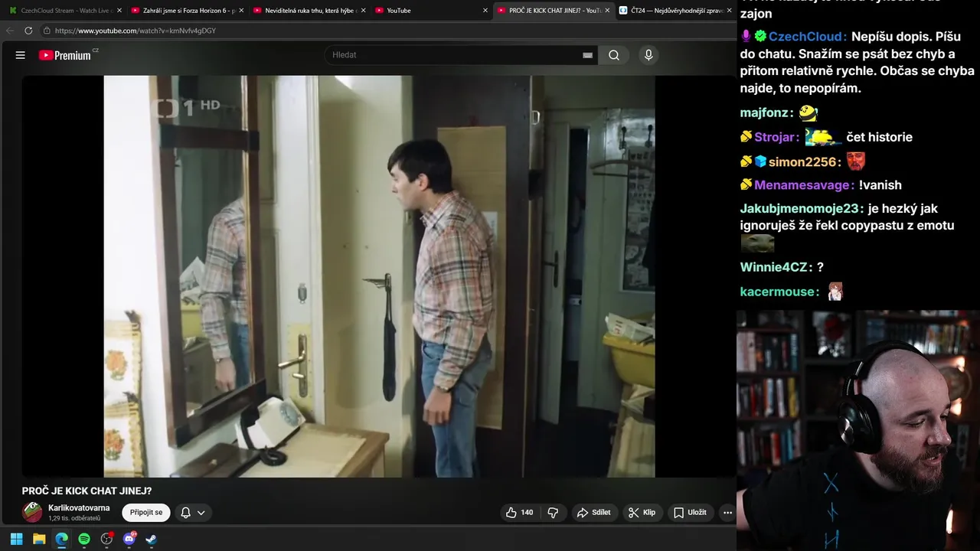Click the Sdílet share button

coord(593,513)
